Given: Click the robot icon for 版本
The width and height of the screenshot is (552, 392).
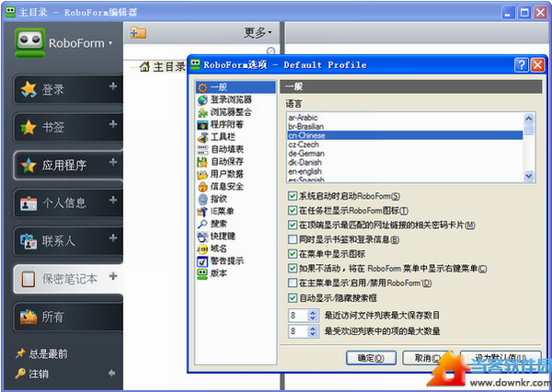Looking at the screenshot, I should click(x=202, y=273).
